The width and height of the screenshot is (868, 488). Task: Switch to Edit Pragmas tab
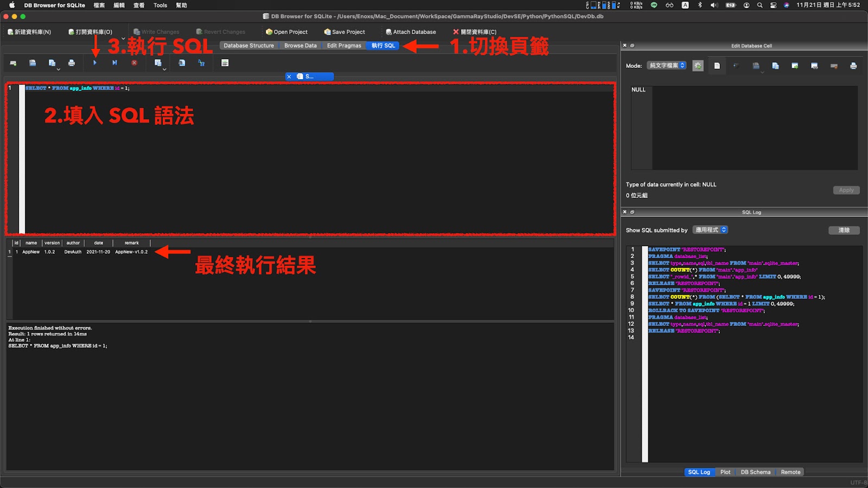pos(344,46)
